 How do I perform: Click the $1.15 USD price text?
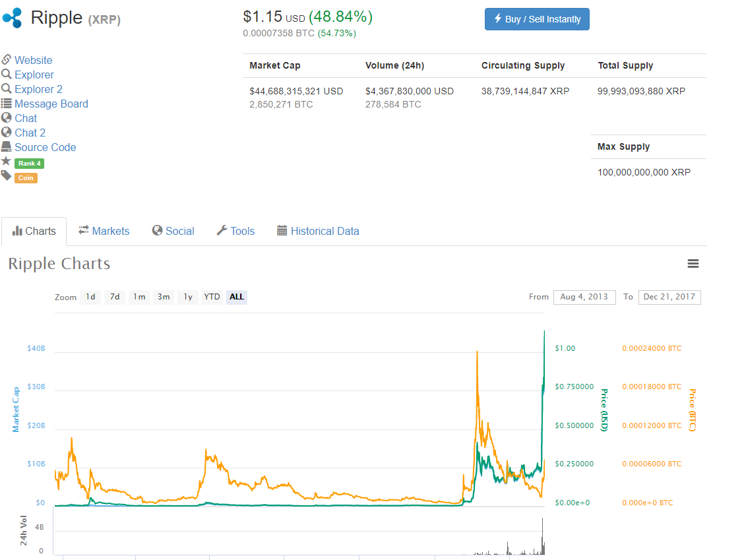[x=274, y=17]
